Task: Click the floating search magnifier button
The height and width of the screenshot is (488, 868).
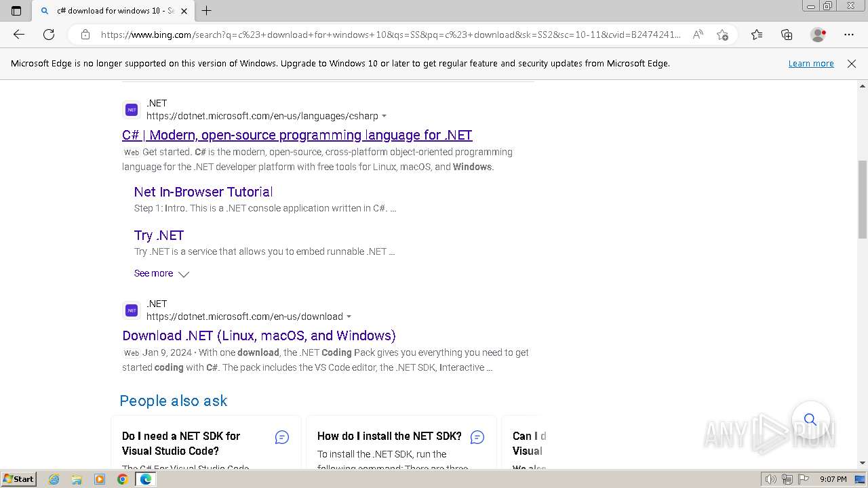Action: coord(810,420)
